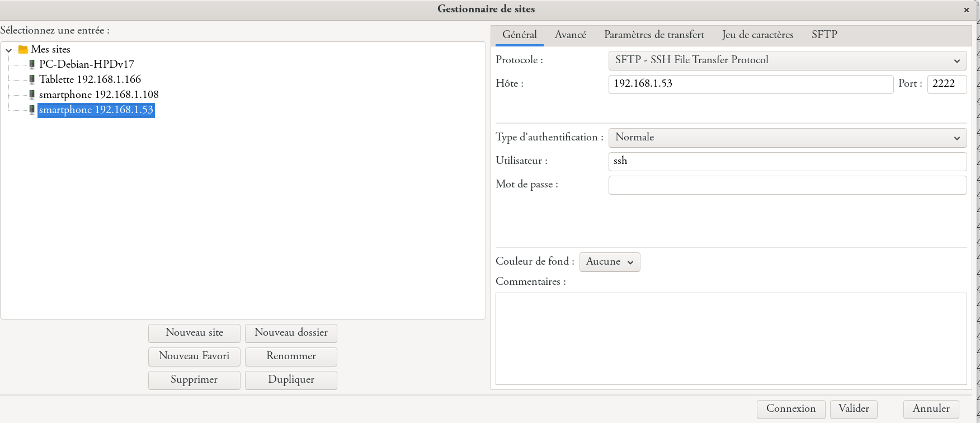Click the Nouveau Favori button
Screen dimensions: 980x423
coord(194,356)
